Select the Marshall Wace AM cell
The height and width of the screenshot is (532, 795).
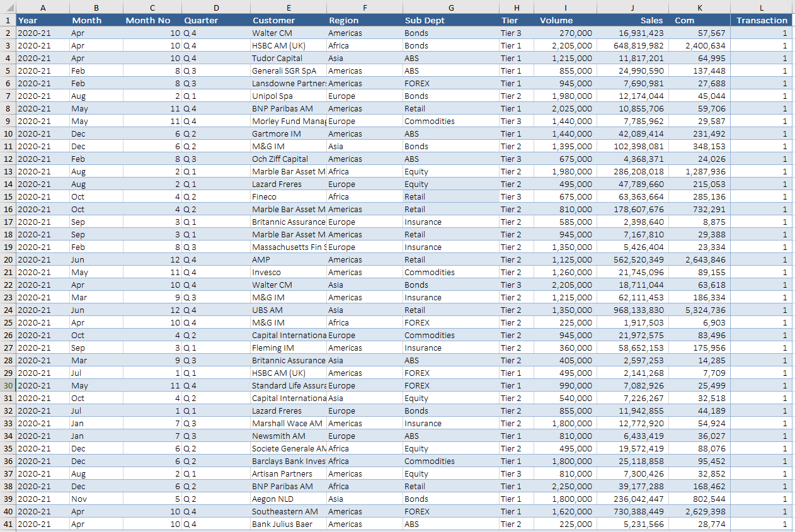[288, 423]
